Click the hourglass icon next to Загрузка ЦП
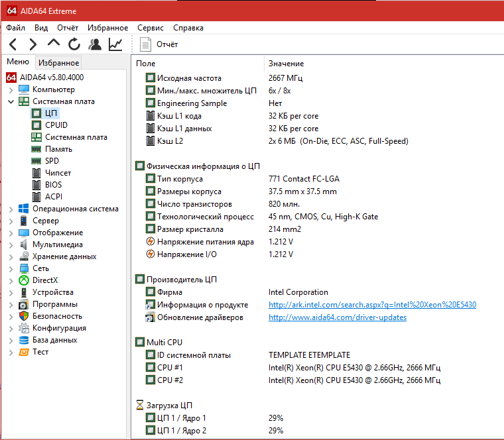Image resolution: width=504 pixels, height=440 pixels. point(139,405)
